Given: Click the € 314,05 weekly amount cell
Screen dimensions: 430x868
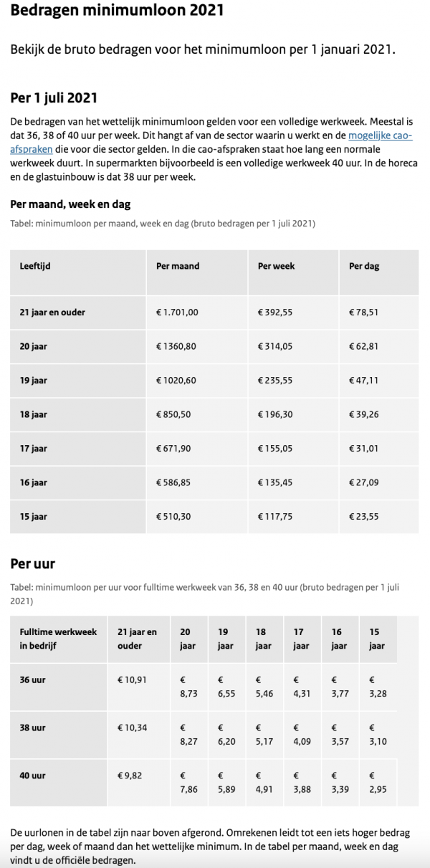Looking at the screenshot, I should 275,346.
